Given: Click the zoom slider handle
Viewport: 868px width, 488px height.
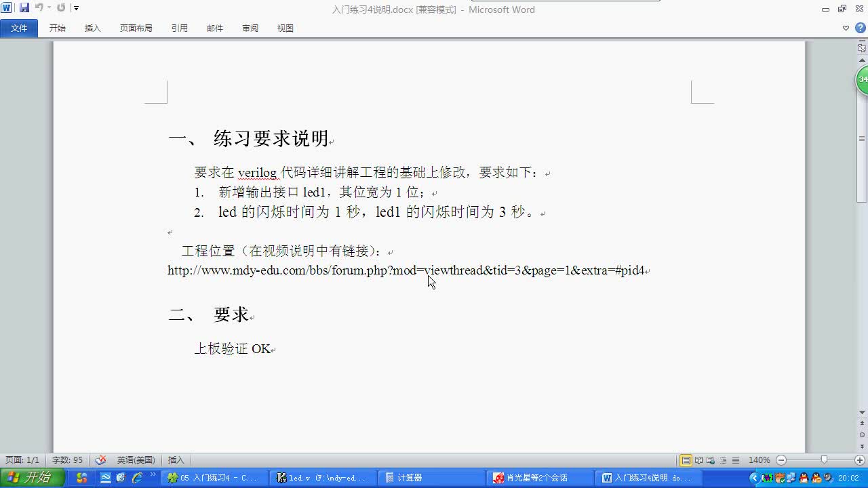Looking at the screenshot, I should [x=824, y=460].
